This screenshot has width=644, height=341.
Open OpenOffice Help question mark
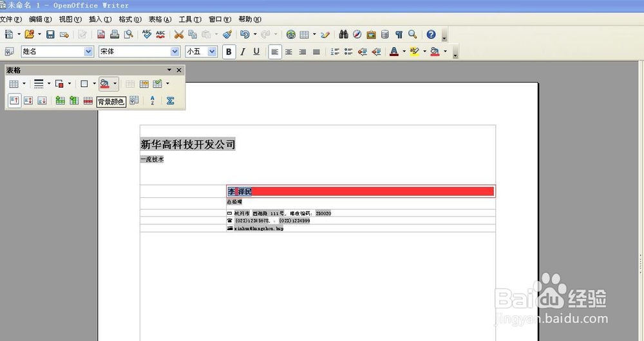click(431, 35)
